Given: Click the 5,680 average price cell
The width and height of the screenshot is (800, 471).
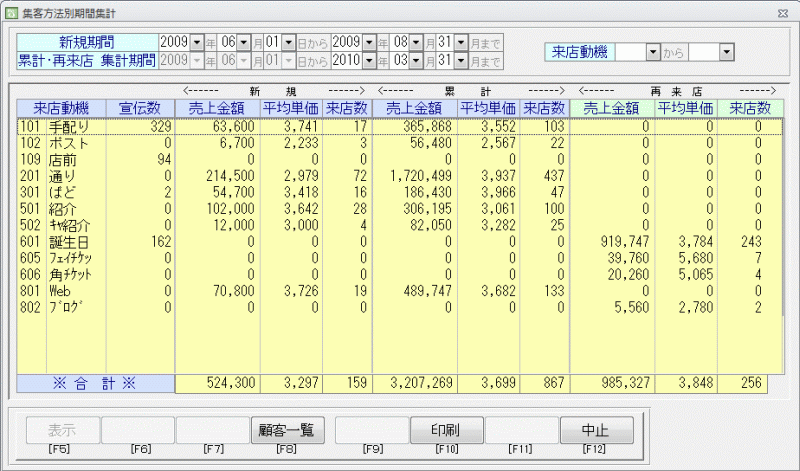Looking at the screenshot, I should click(686, 258).
